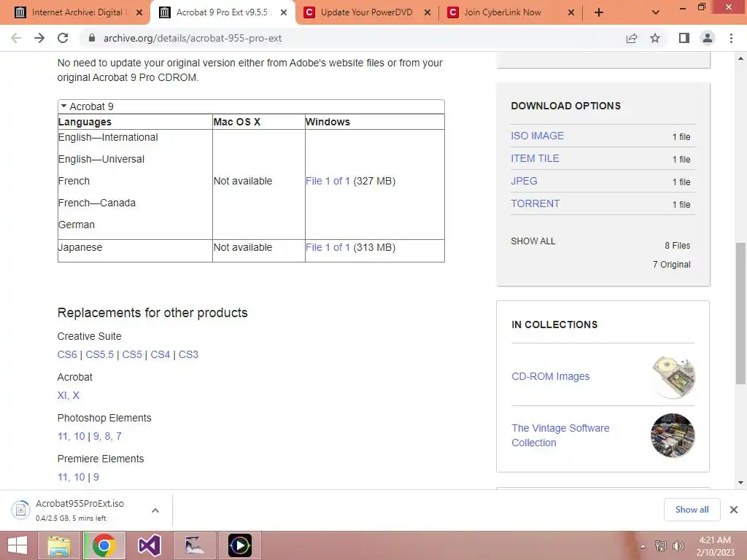Image resolution: width=747 pixels, height=560 pixels.
Task: Switch to Join CyberLink Now tab
Action: [x=503, y=12]
